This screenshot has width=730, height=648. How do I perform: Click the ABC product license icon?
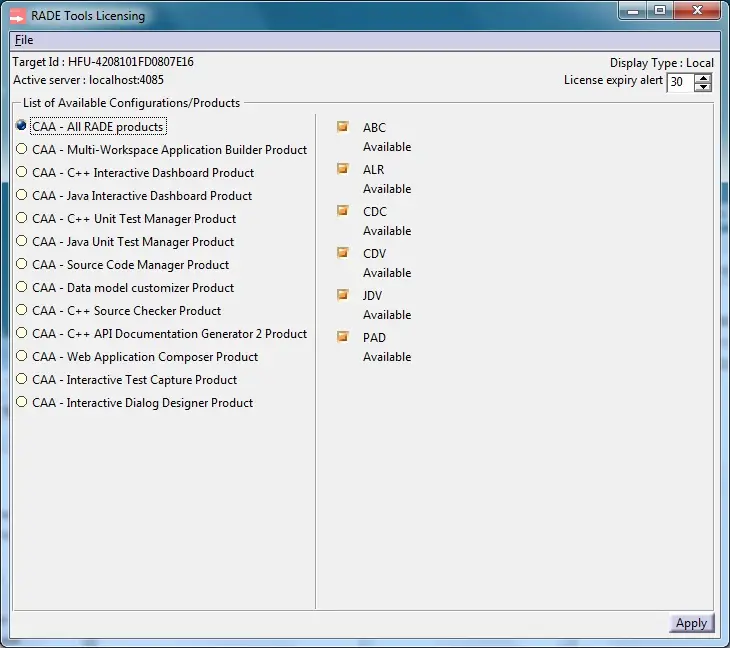tap(343, 127)
